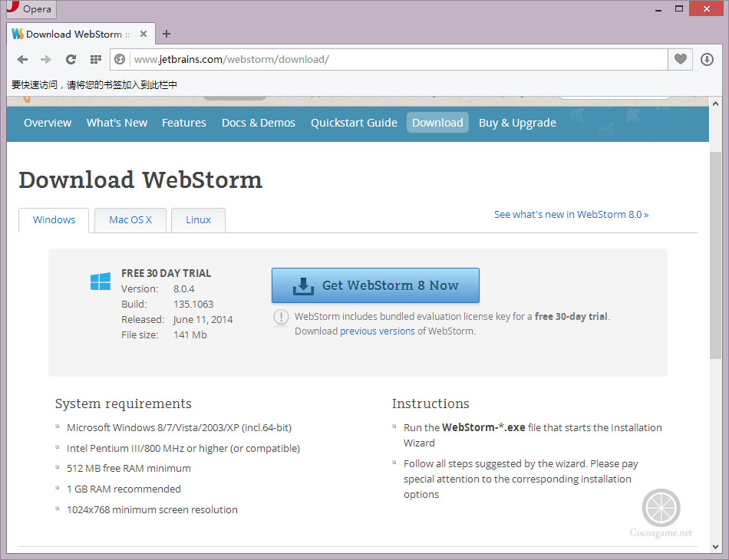The width and height of the screenshot is (729, 560).
Task: Bookmark page with the heart icon
Action: 680,60
